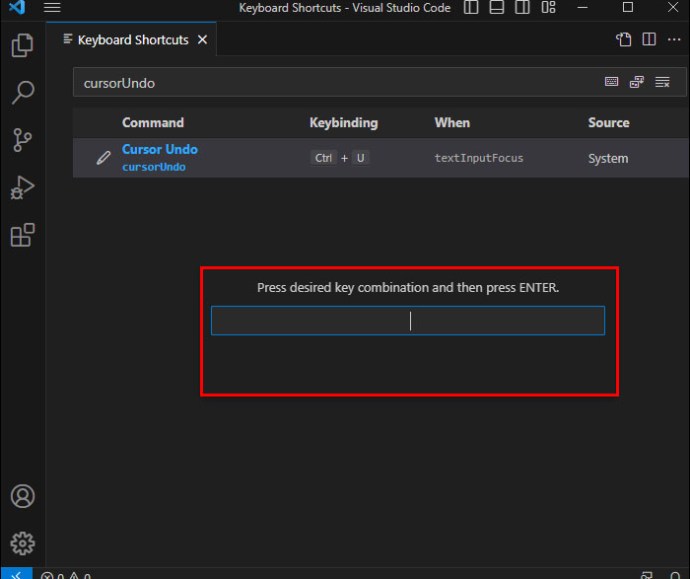
Task: Toggle Panel layout icon in title bar
Action: point(497,7)
